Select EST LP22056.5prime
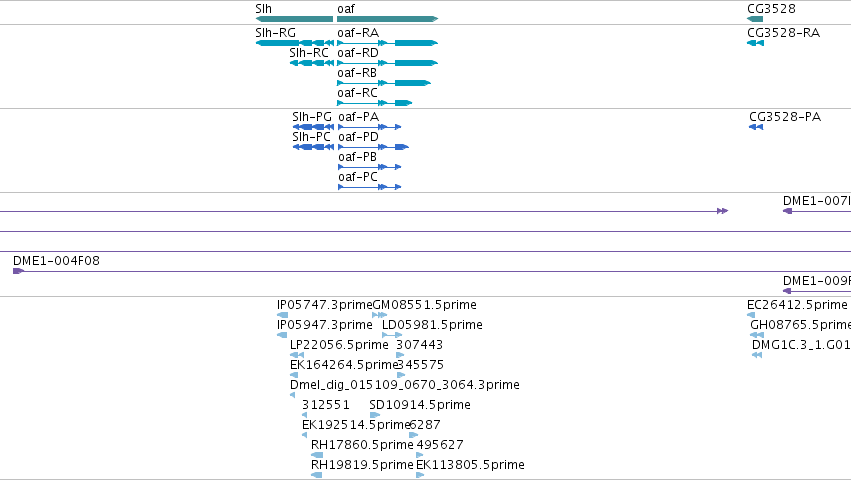 [x=297, y=355]
